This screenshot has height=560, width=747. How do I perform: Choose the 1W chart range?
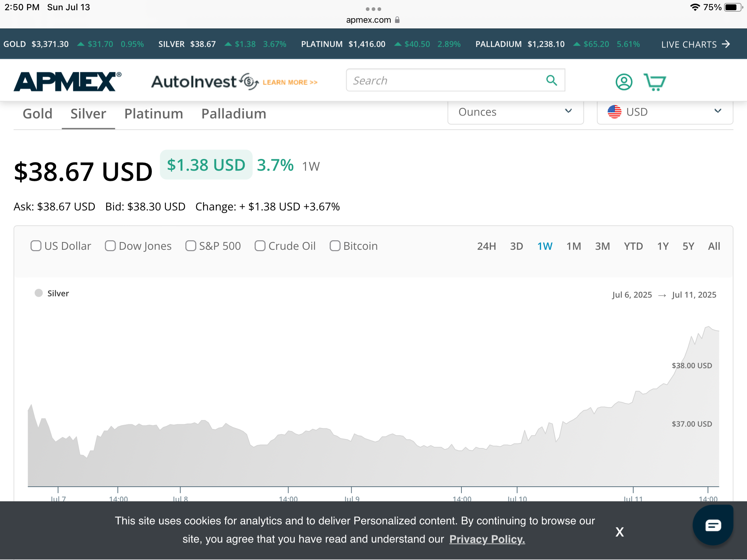545,246
